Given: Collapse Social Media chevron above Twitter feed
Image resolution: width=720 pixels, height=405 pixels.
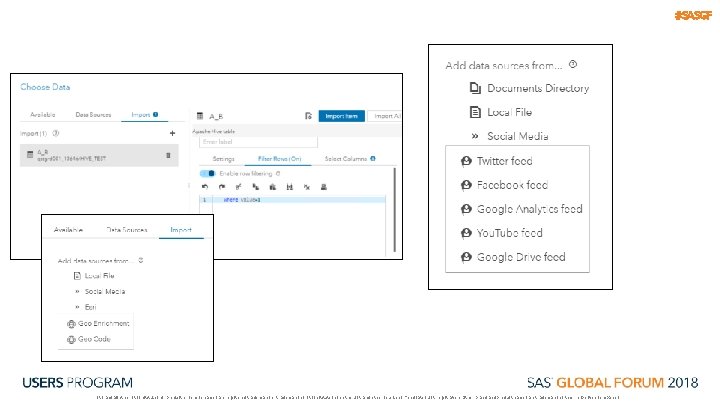Looking at the screenshot, I should pos(475,136).
